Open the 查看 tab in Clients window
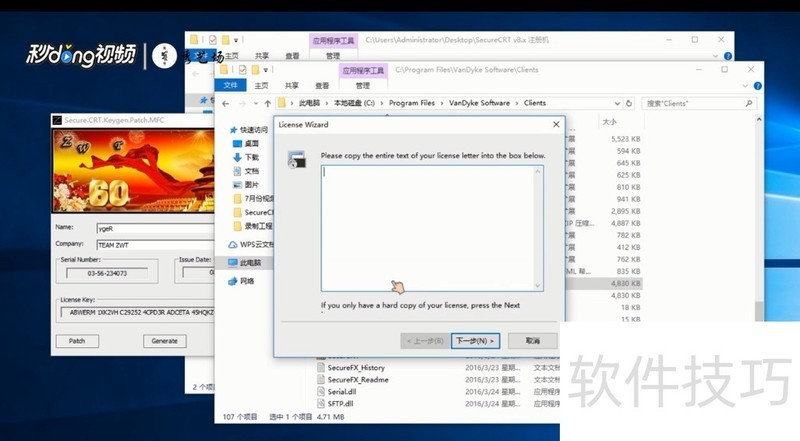The width and height of the screenshot is (800, 441). pyautogui.click(x=321, y=86)
